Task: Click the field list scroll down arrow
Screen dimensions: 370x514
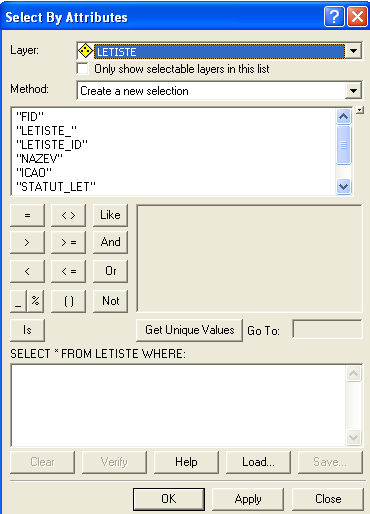Action: [343, 186]
